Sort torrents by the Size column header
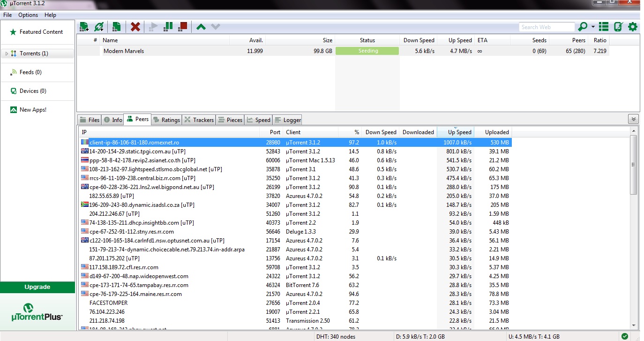Viewport: 644px width, 341px height. click(x=300, y=40)
